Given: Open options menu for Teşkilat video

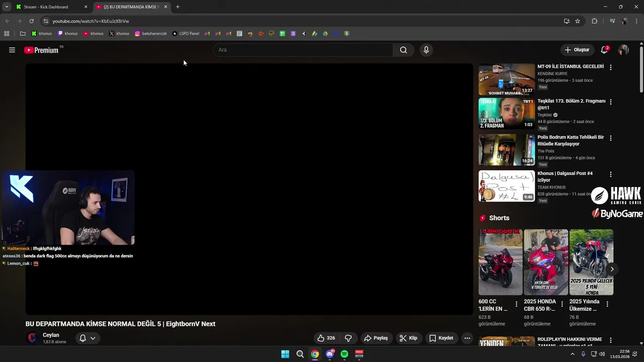Looking at the screenshot, I should pyautogui.click(x=611, y=102).
